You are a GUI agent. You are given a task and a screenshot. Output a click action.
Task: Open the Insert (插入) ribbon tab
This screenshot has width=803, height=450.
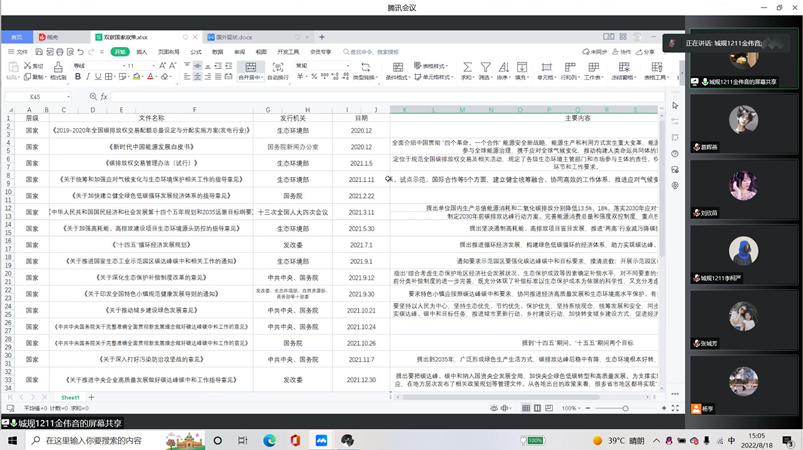pyautogui.click(x=141, y=52)
